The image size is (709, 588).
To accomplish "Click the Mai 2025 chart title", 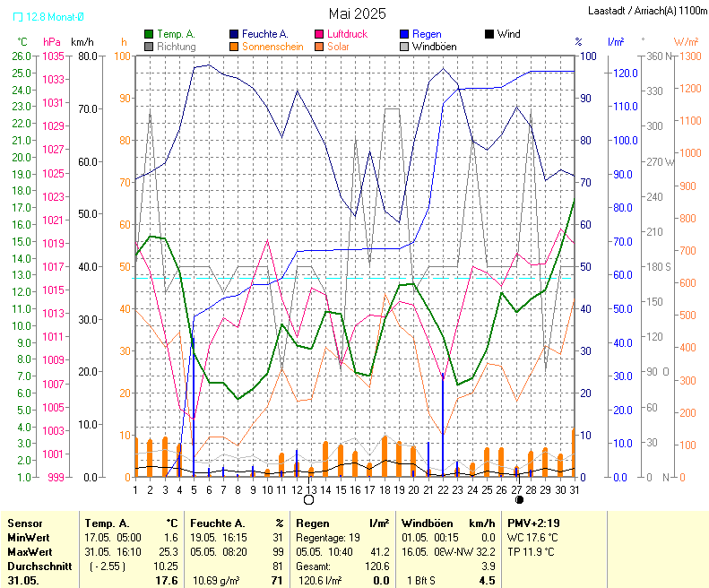I will pyautogui.click(x=357, y=13).
